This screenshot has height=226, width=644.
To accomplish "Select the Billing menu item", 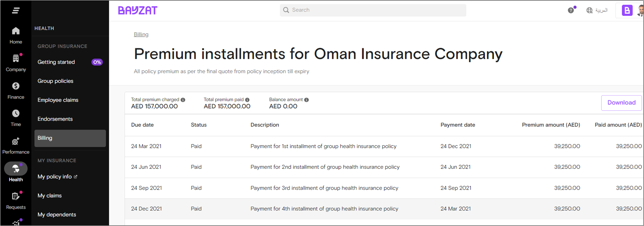I will point(70,138).
